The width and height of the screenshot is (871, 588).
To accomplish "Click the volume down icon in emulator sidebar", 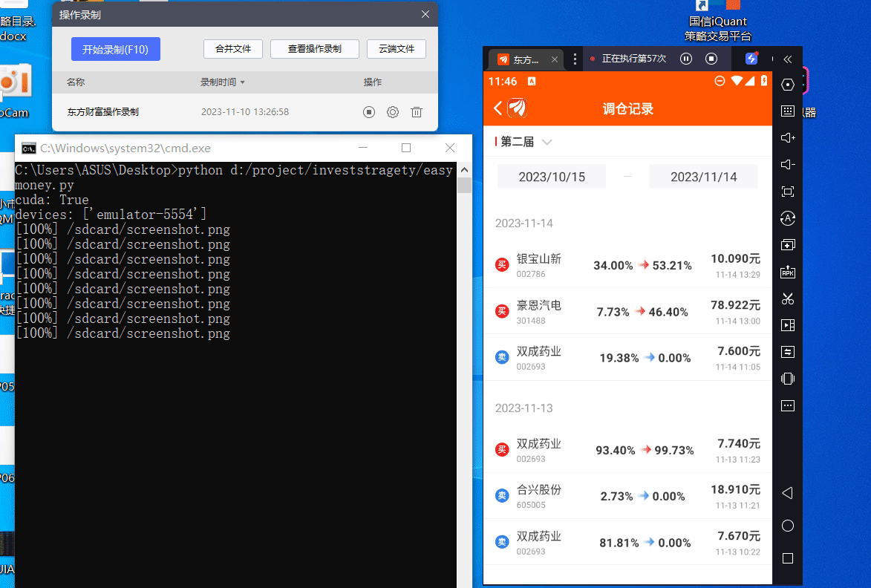I will (788, 165).
